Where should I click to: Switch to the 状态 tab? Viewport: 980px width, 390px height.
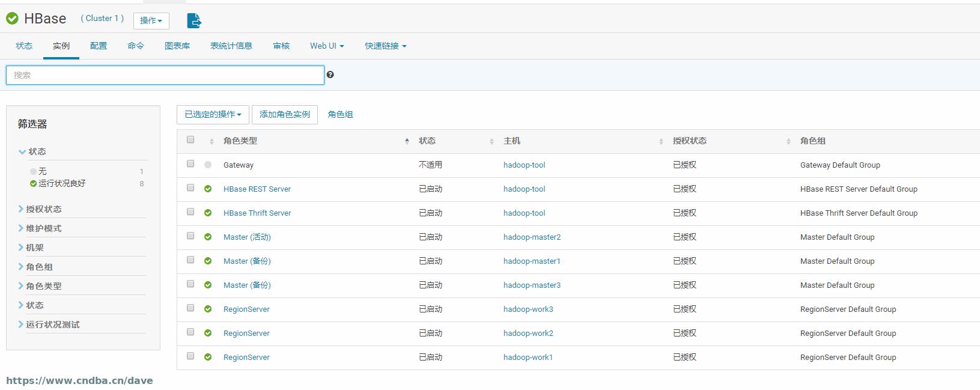tap(24, 46)
